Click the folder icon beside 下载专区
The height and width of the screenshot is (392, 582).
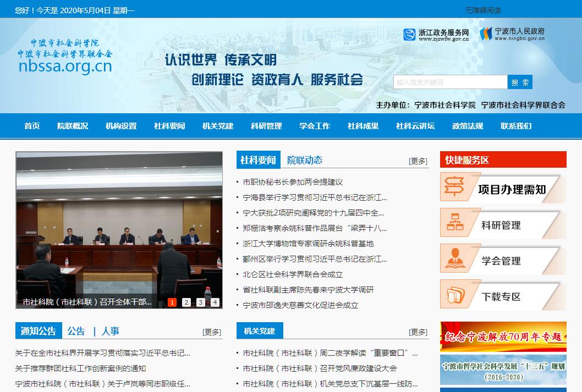pos(454,295)
